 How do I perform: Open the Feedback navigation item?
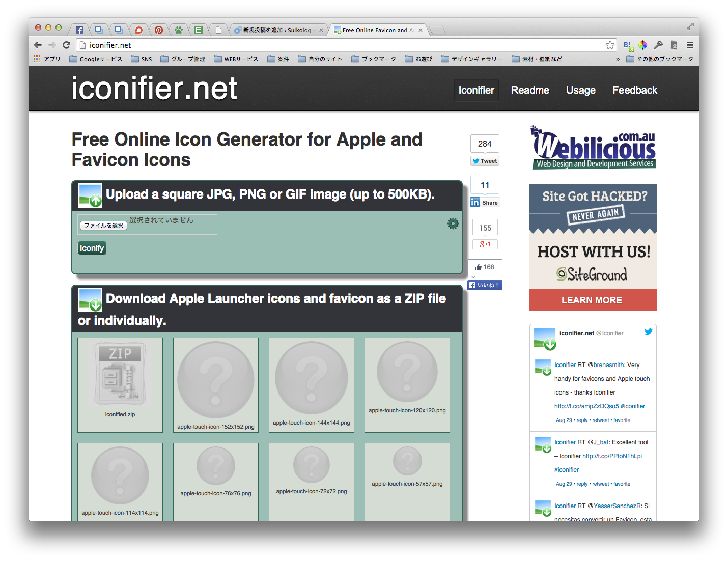[x=634, y=90]
